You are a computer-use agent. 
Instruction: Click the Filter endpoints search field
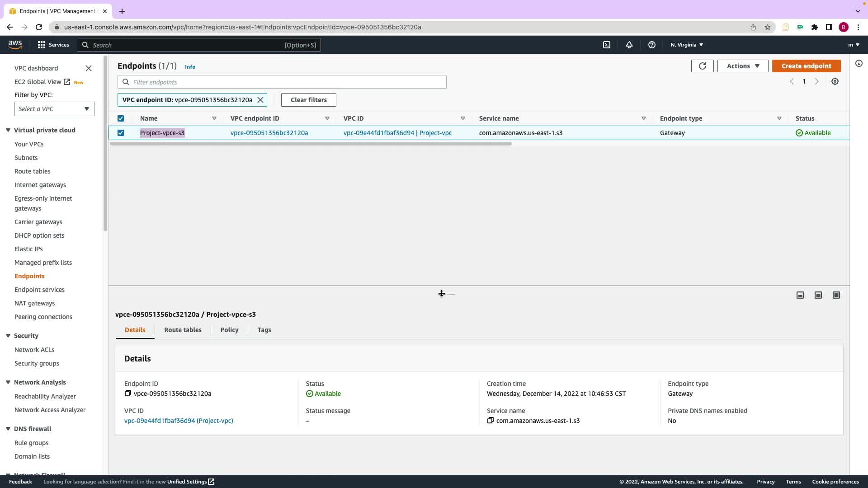282,82
